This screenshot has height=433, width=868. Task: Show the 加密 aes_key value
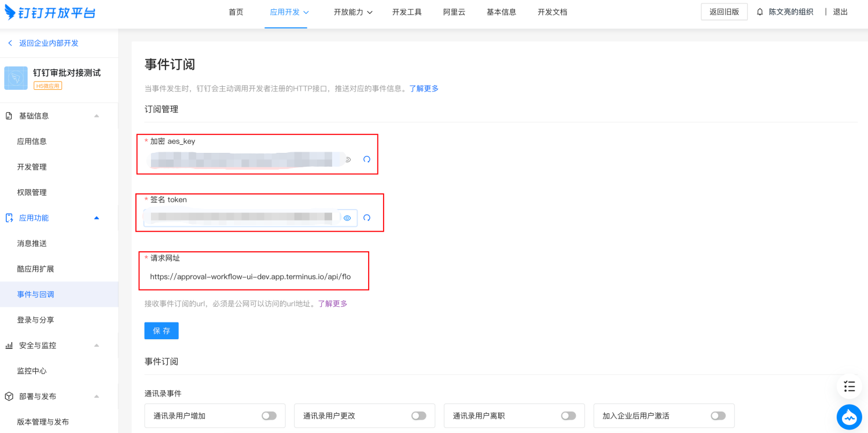click(348, 159)
